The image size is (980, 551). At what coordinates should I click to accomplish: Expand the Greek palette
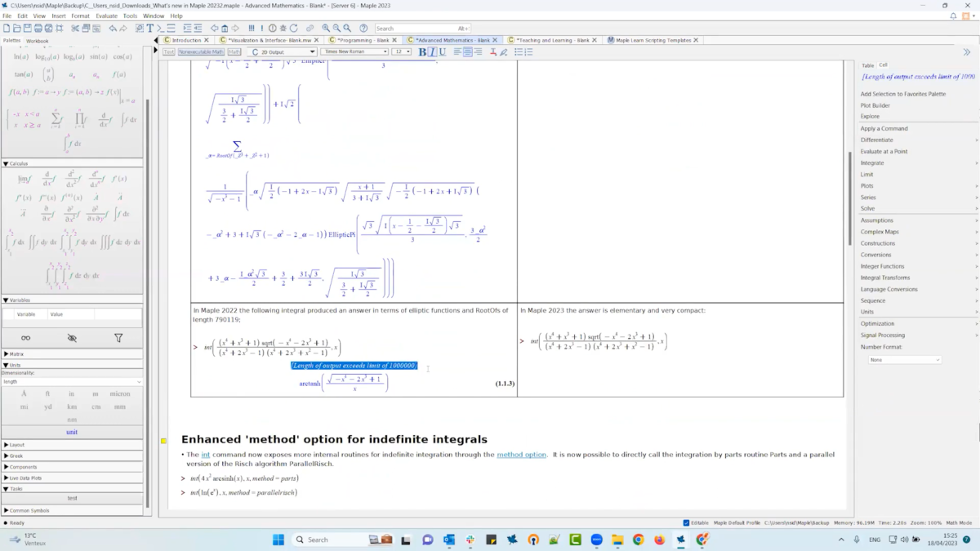click(6, 456)
